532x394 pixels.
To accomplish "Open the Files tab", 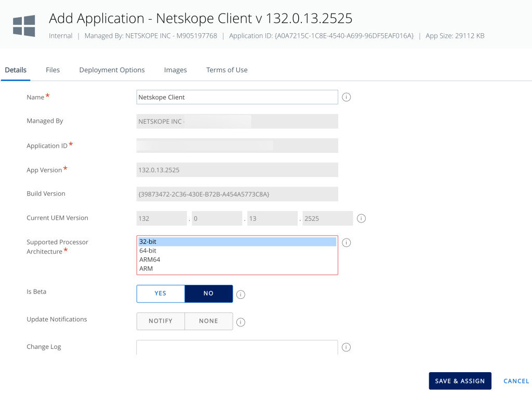I will pos(52,70).
